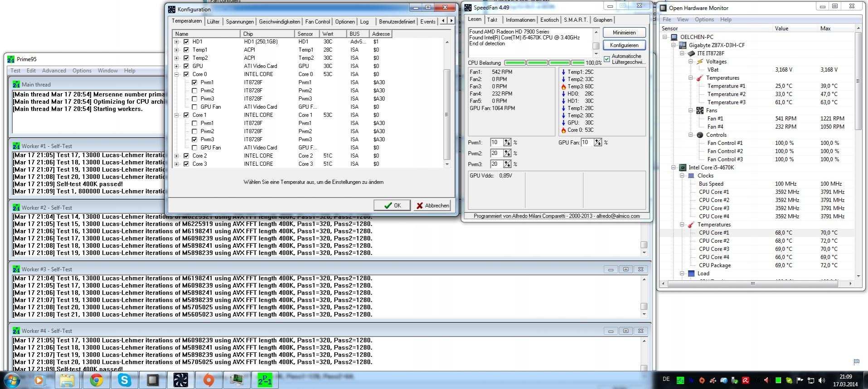Screen dimensions: 868x389
Task: Click the SpeedFan fan icon in the taskbar
Action: tap(180, 380)
